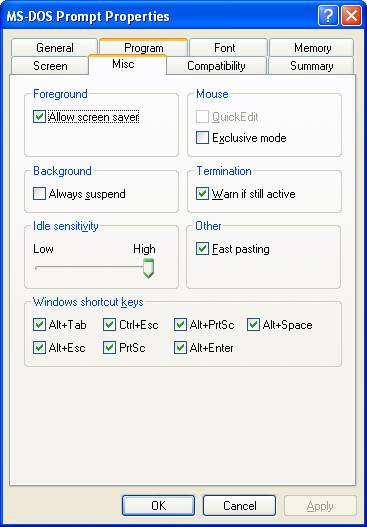Uncheck the Alt+PrtSc shortcut key
The image size is (367, 527).
(x=180, y=325)
